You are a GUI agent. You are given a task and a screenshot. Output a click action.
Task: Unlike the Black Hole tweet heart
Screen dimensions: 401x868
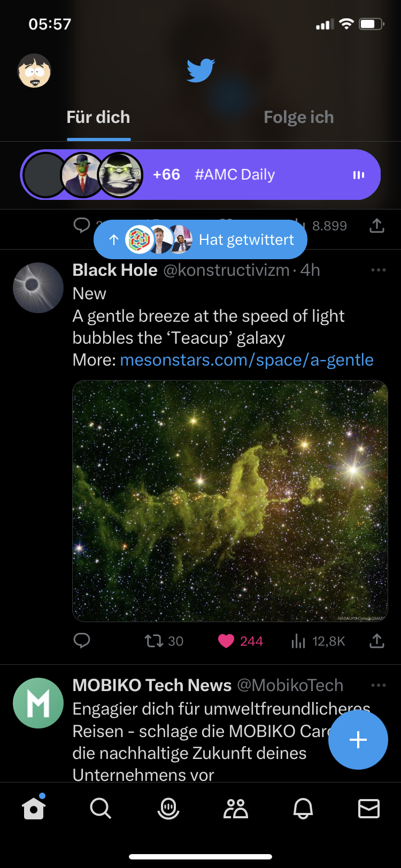226,641
